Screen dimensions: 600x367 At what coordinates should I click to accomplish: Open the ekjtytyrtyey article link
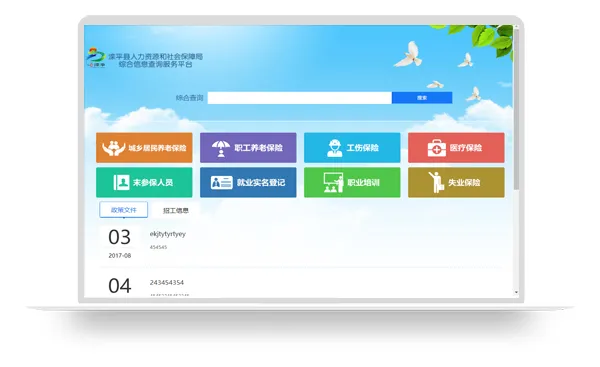(168, 234)
